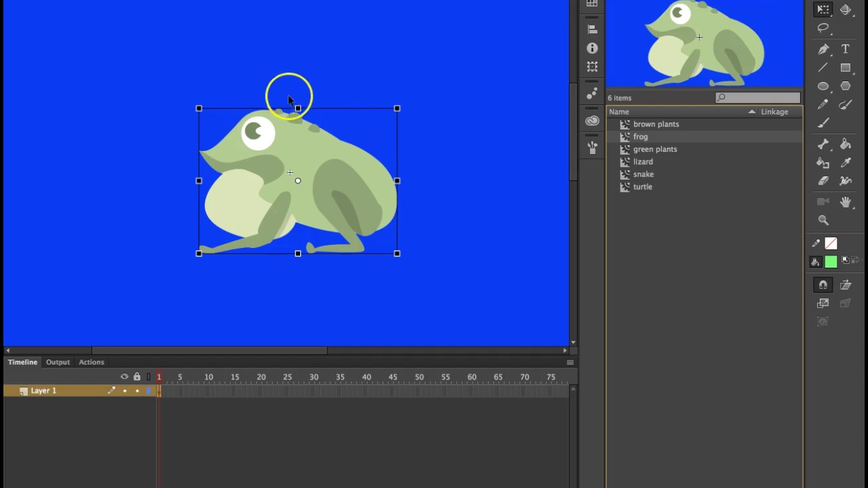Select the PolyStar hexagon tool
The height and width of the screenshot is (488, 868).
coord(846,86)
